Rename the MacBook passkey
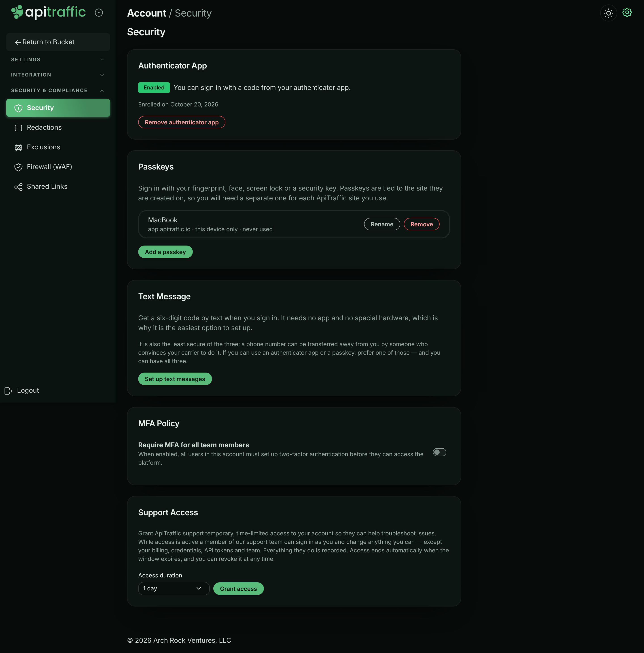The image size is (644, 653). (382, 224)
